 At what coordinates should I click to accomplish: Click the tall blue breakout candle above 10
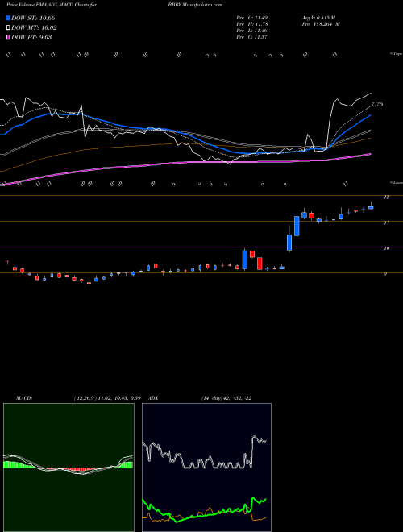point(297,226)
